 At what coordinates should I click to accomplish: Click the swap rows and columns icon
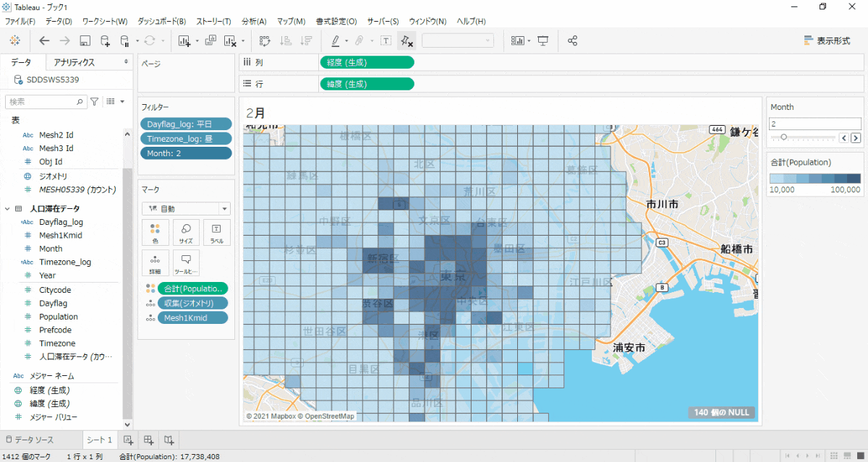tap(265, 40)
